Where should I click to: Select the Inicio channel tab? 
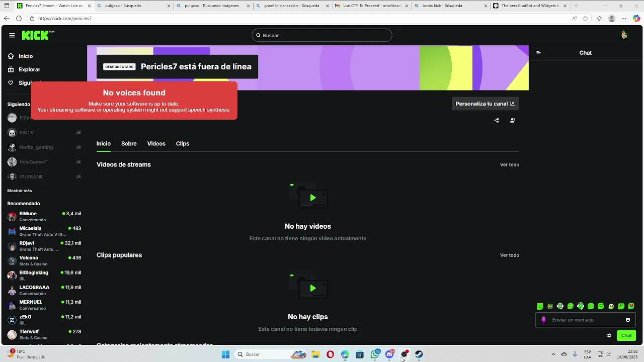click(x=104, y=144)
